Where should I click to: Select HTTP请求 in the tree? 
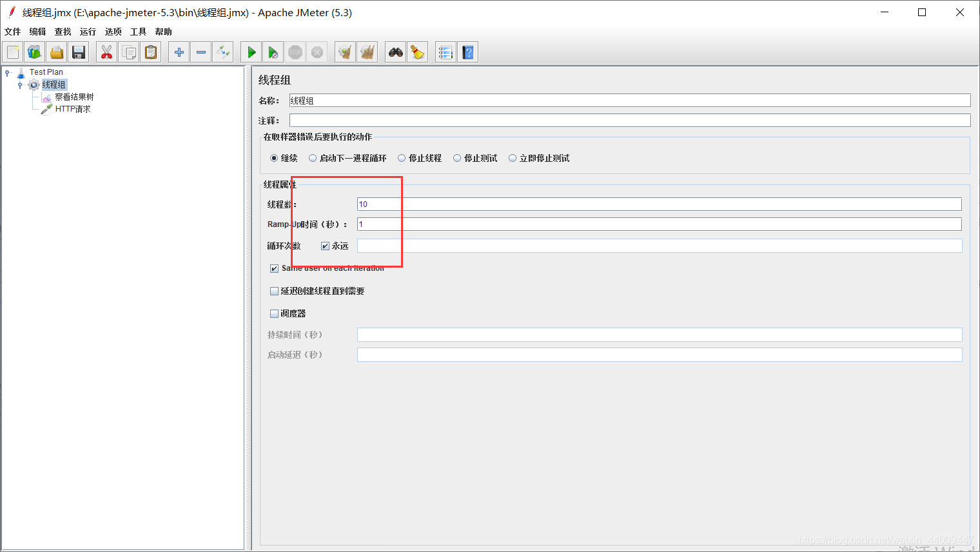pyautogui.click(x=73, y=109)
